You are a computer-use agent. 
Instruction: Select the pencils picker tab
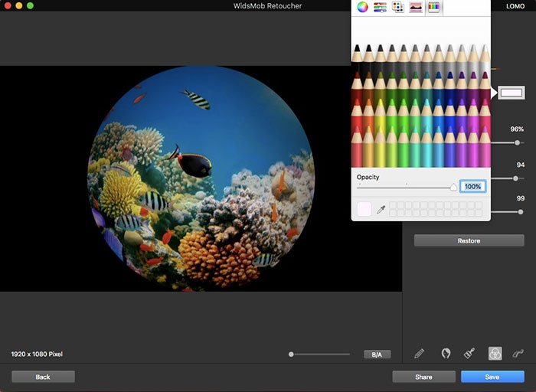click(x=433, y=7)
